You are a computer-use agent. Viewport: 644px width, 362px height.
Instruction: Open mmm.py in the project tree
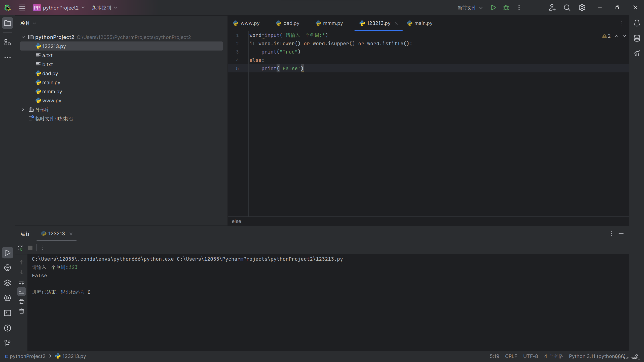52,92
